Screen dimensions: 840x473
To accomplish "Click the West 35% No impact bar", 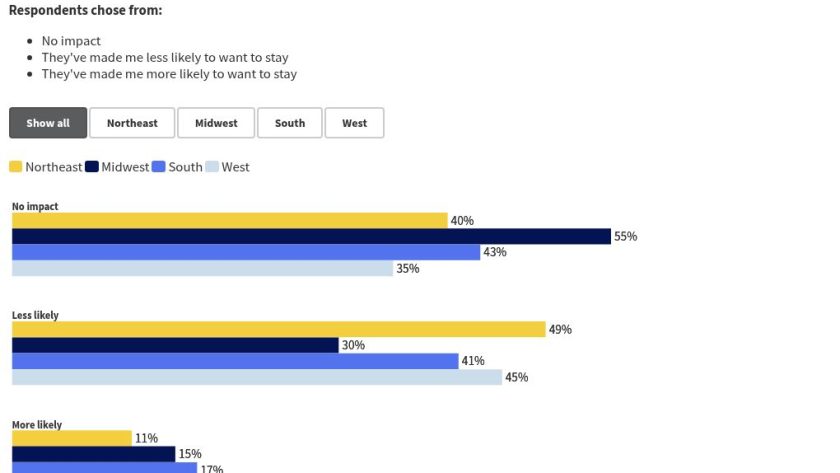I will (x=202, y=268).
